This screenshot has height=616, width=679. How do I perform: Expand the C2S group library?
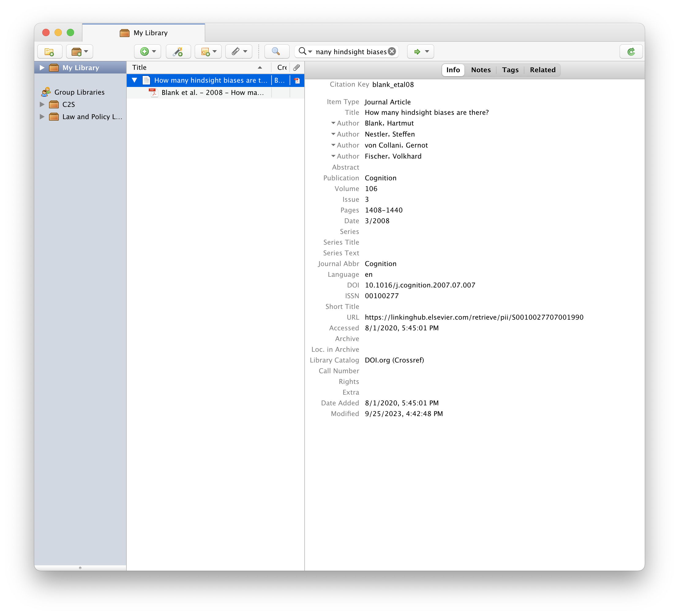[x=42, y=104]
